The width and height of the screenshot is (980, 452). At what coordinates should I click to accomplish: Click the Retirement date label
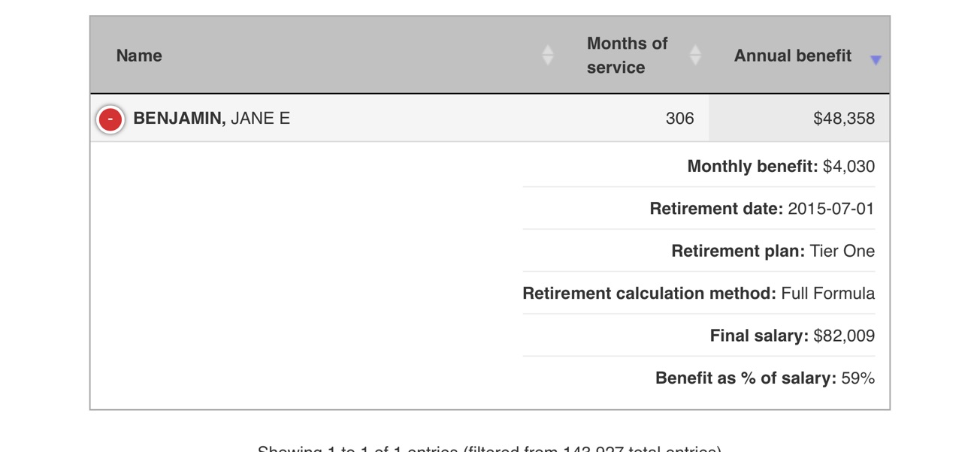pos(716,209)
